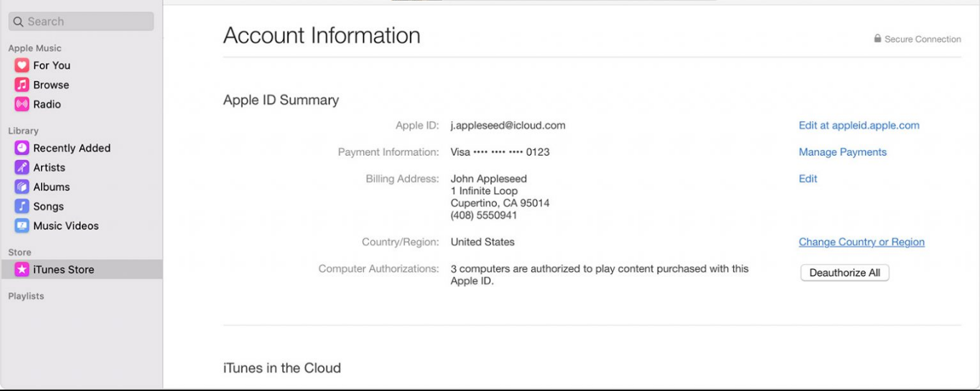Click the Billing Address: label
The height and width of the screenshot is (391, 980).
[x=402, y=179]
